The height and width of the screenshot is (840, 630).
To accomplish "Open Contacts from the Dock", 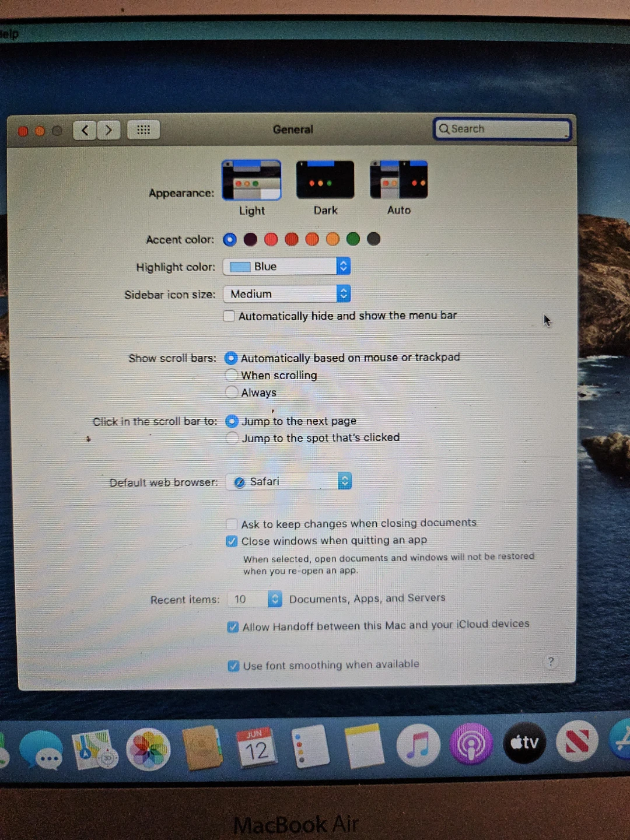I will [x=202, y=748].
